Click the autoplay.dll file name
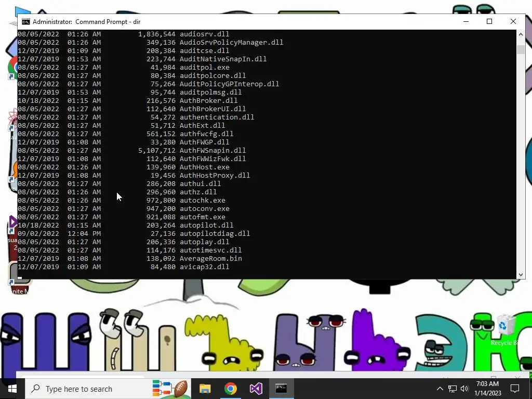Screen dimensions: 532x399 coord(204,242)
